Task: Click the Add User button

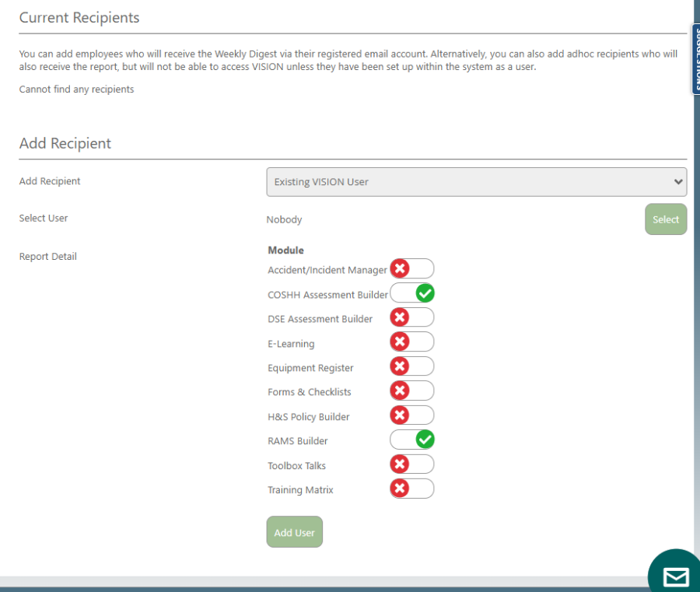Action: click(294, 532)
